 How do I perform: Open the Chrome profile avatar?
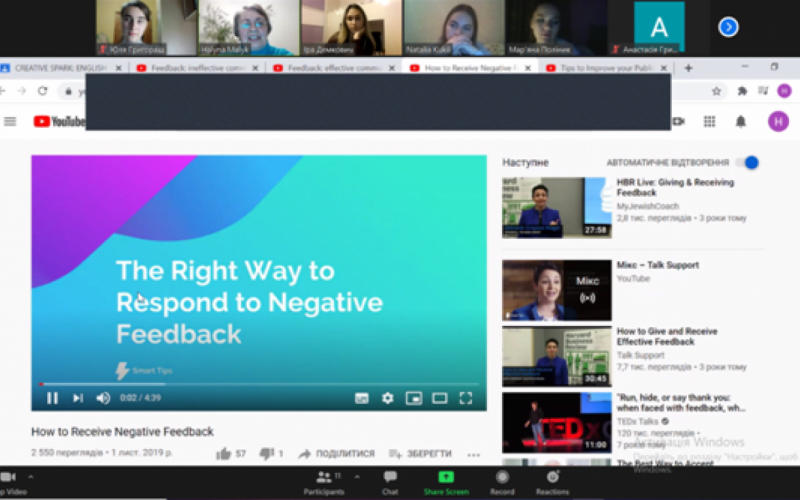point(784,91)
